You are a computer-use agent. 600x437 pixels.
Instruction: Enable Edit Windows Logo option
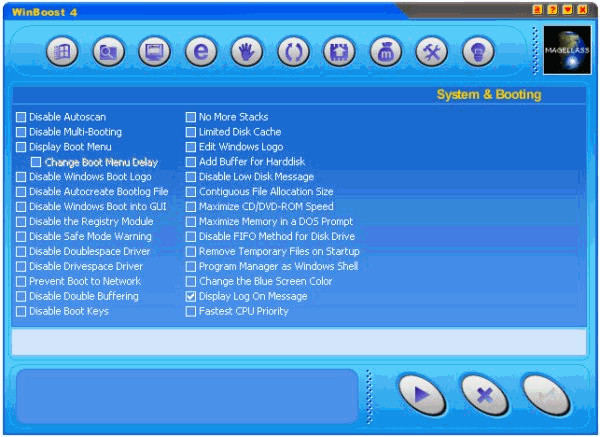(191, 147)
